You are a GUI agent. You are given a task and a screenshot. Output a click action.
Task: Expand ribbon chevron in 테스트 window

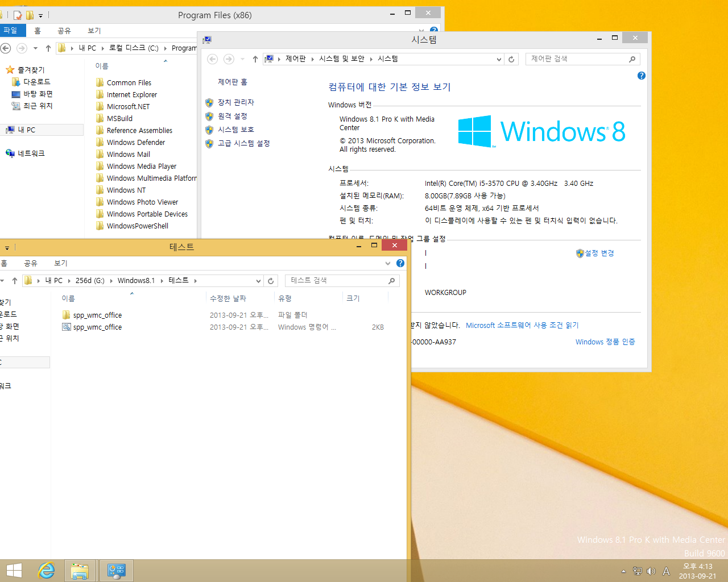coord(388,263)
